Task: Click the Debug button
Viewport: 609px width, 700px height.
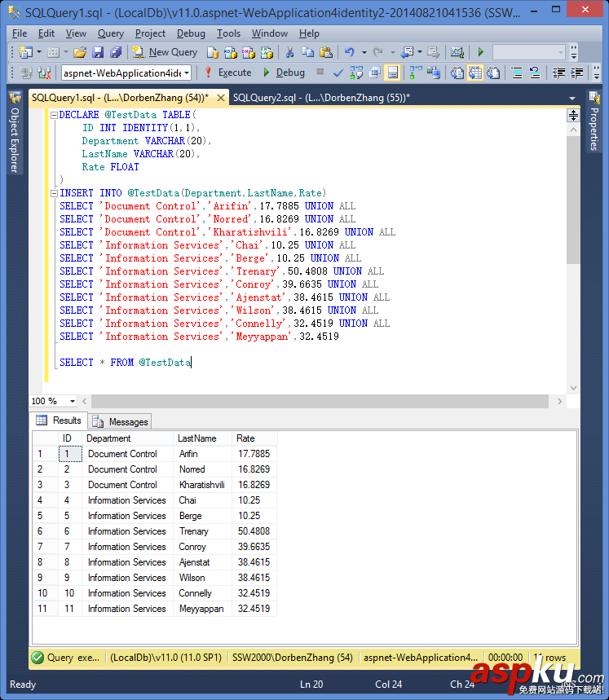Action: pos(285,73)
